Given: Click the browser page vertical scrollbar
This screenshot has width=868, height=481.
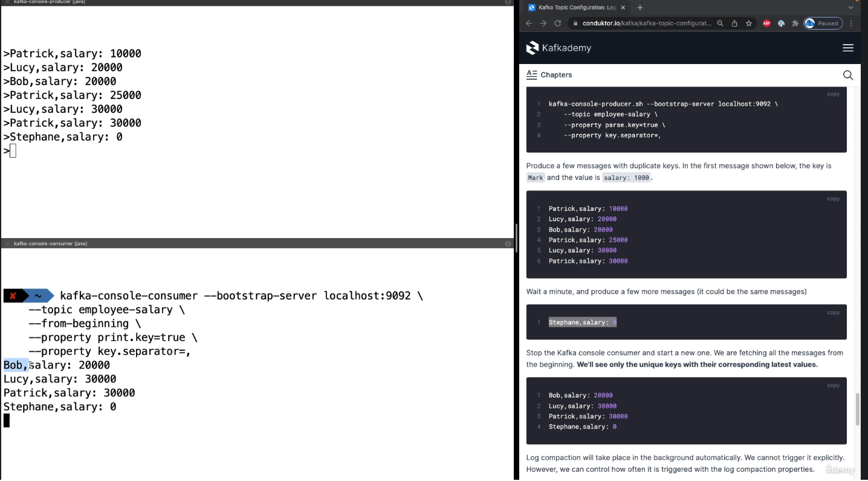Looking at the screenshot, I should click(858, 409).
